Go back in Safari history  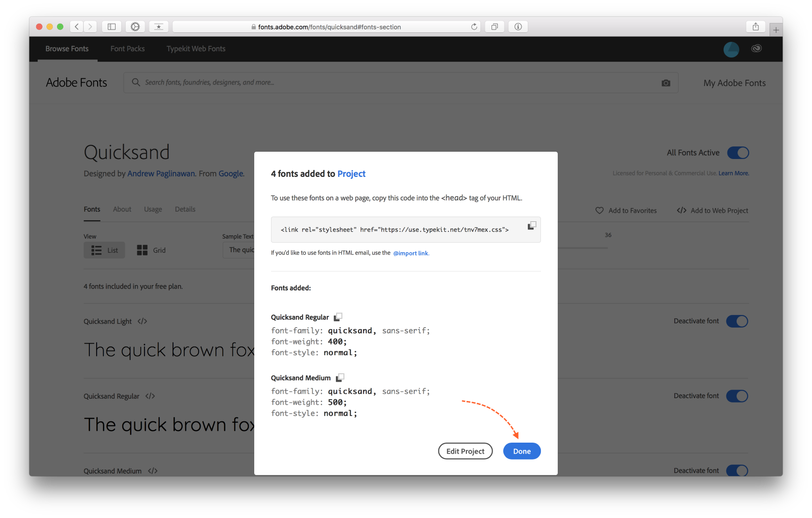click(x=76, y=27)
